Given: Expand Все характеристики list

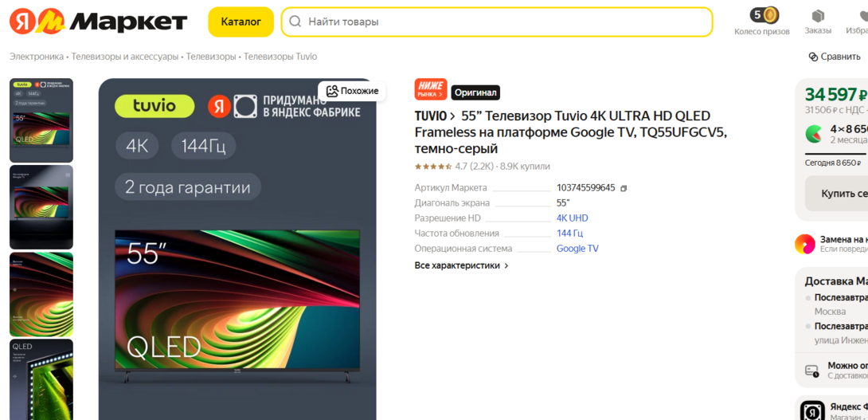Looking at the screenshot, I should click(x=461, y=265).
